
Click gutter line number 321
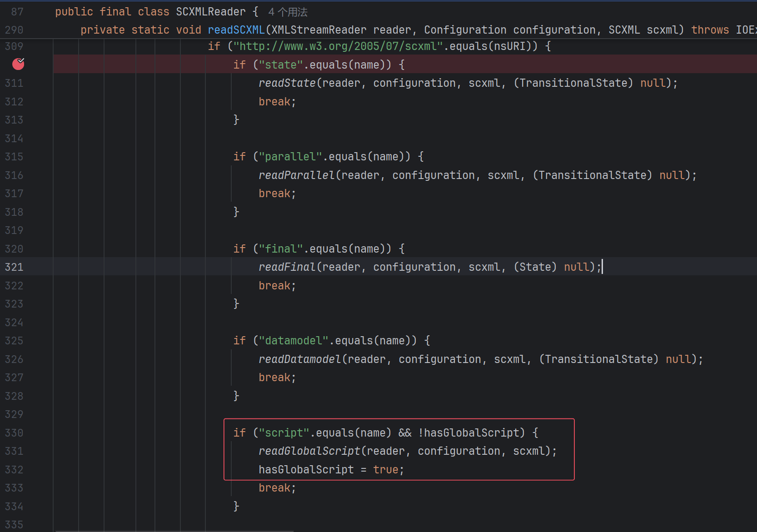pyautogui.click(x=14, y=267)
